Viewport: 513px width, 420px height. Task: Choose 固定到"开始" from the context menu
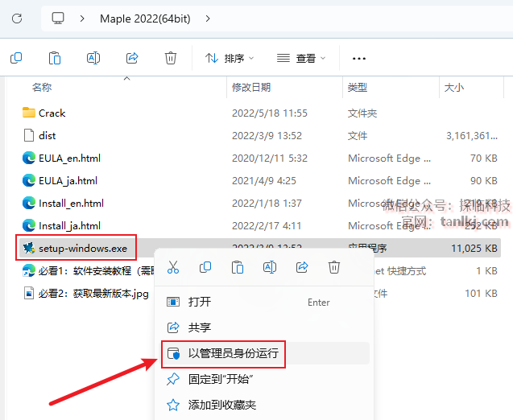pyautogui.click(x=264, y=379)
